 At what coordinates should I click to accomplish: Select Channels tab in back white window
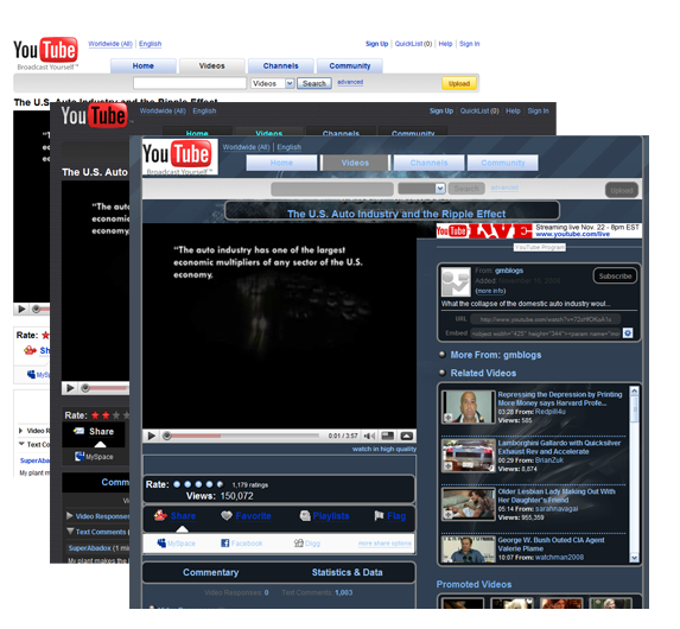(281, 66)
